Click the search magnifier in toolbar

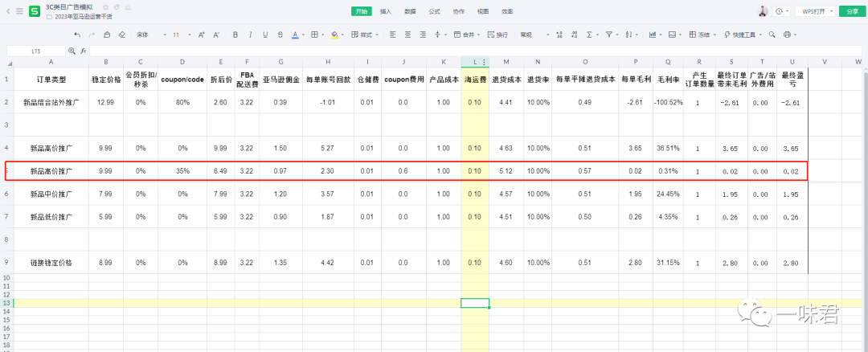(x=772, y=35)
